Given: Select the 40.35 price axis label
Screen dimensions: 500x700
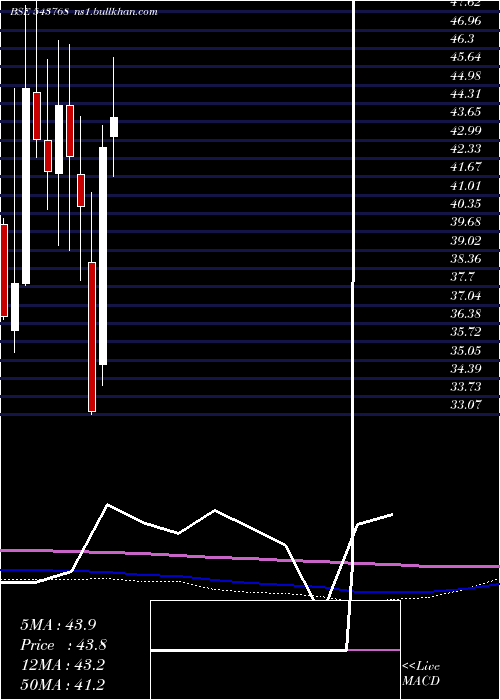Looking at the screenshot, I should pyautogui.click(x=466, y=204).
